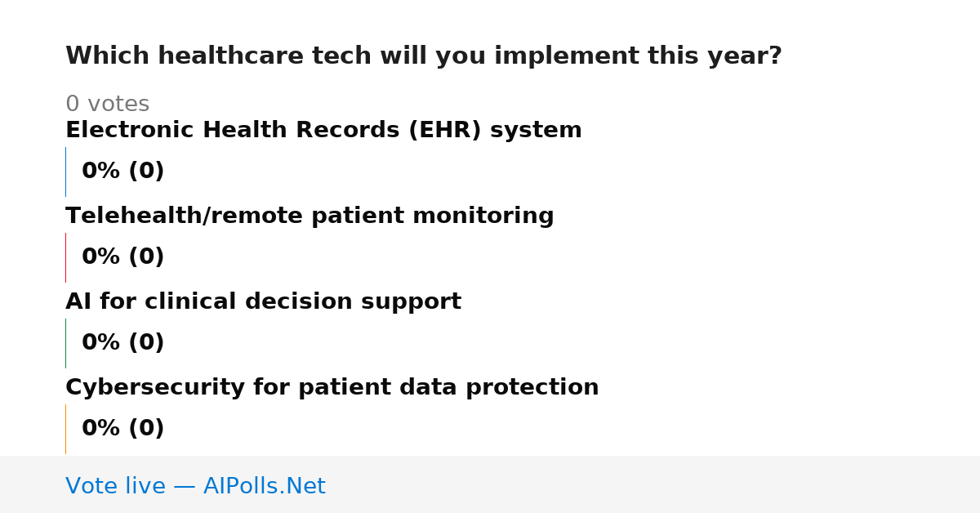This screenshot has height=513, width=980.
Task: Click the 0% (0) result for Telehealth
Action: click(x=122, y=257)
